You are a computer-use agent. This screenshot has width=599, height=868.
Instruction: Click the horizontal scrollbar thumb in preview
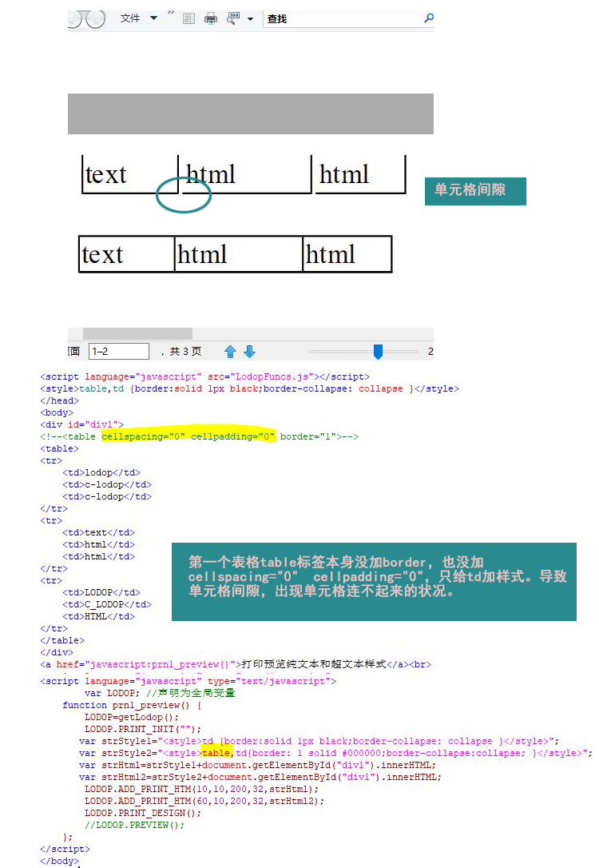tap(137, 333)
